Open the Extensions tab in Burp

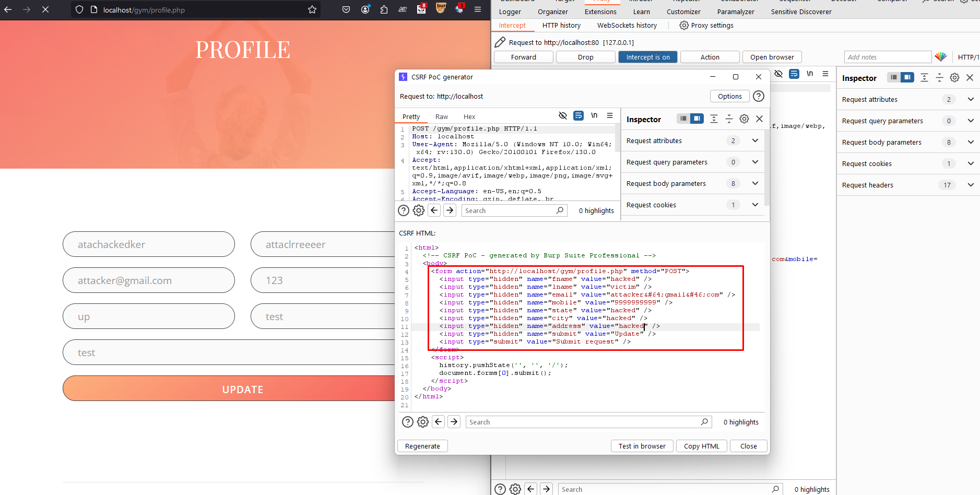(600, 11)
